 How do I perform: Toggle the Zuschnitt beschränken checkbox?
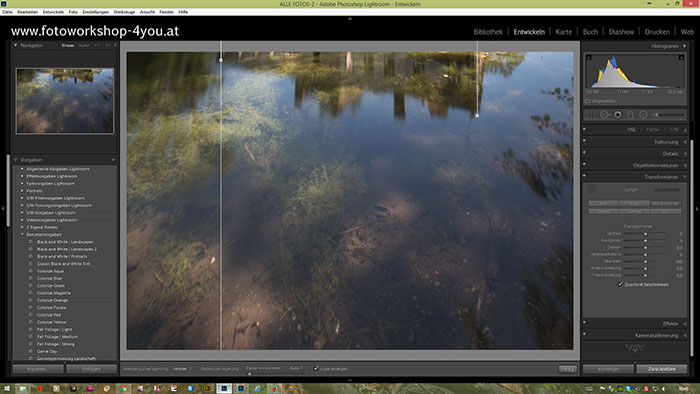(x=621, y=284)
